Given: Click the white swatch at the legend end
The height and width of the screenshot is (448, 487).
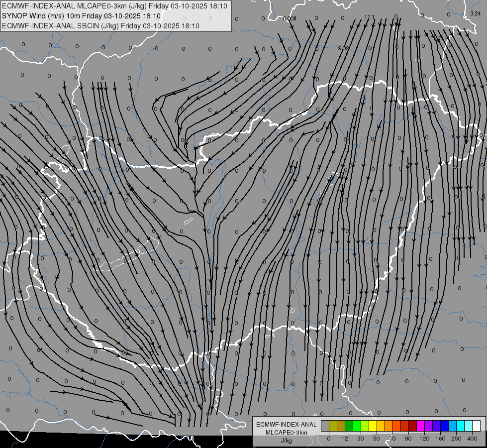Looking at the screenshot, I should coord(477,426).
